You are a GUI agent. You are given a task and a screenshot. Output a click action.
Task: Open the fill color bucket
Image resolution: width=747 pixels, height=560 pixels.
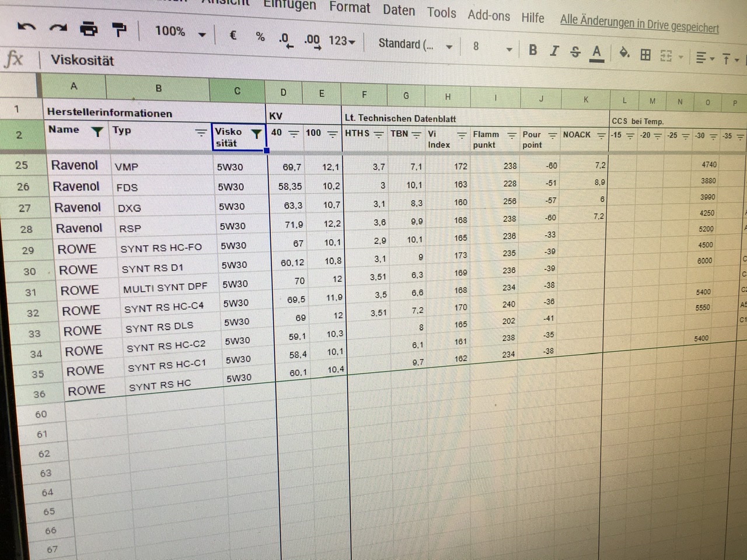[624, 54]
